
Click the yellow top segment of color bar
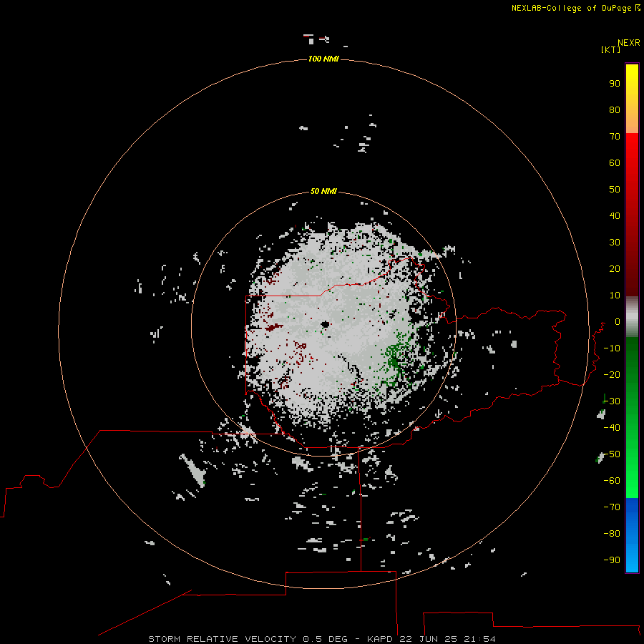632,99
